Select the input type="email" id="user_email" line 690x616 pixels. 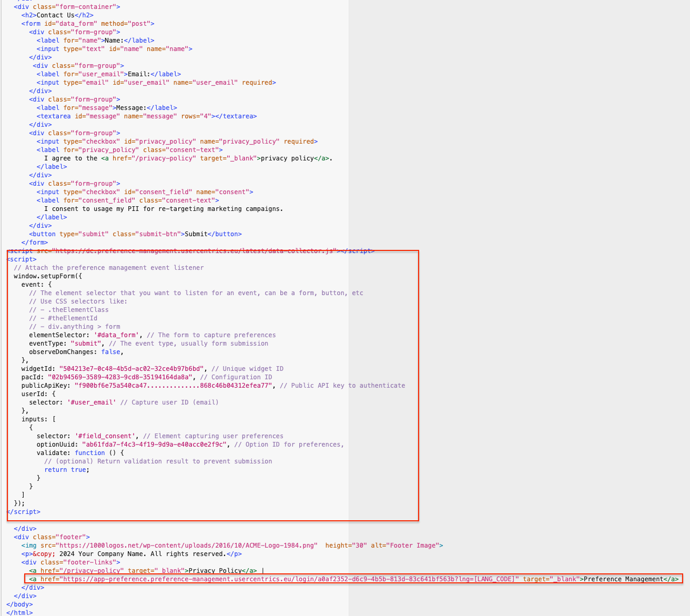click(x=156, y=83)
